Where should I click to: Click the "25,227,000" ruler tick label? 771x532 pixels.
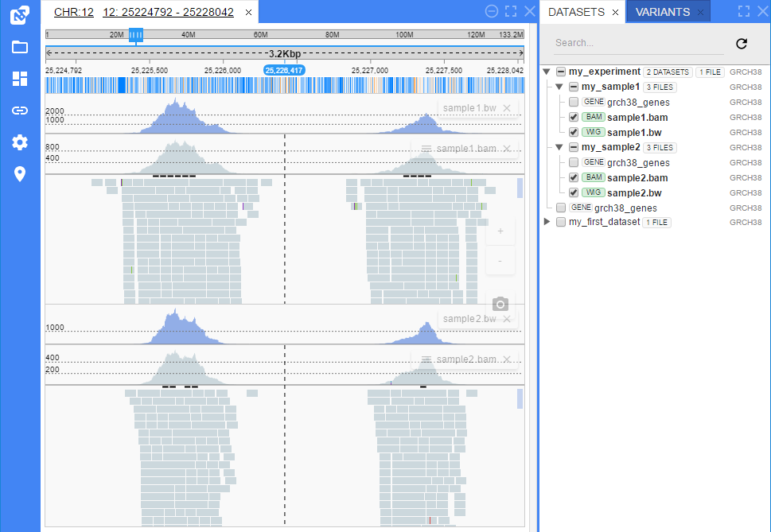coord(370,71)
